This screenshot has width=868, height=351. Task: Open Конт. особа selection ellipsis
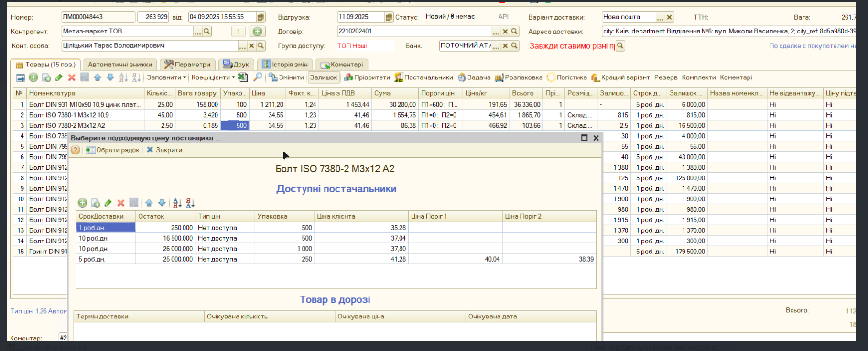242,46
